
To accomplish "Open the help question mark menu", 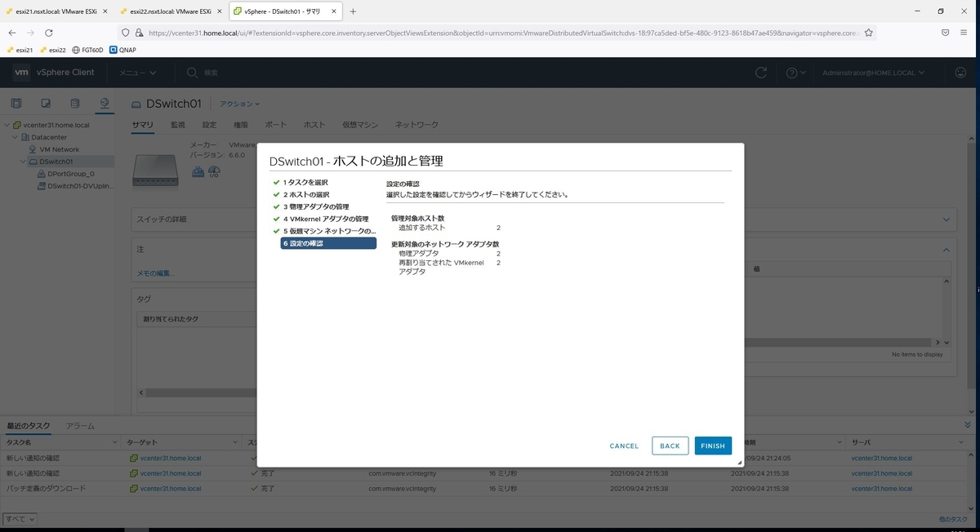I will point(791,73).
